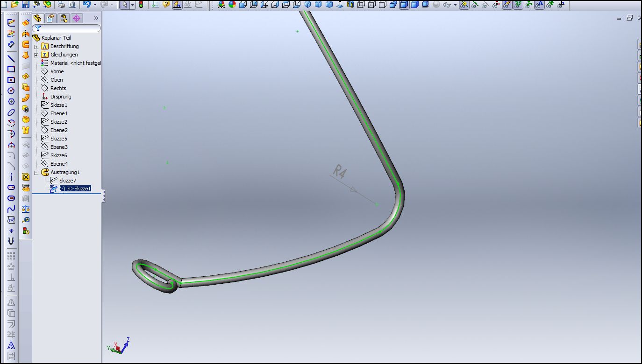Viewport: 642px width, 364px height.
Task: Select the 3D-Skizze1 tree item
Action: point(75,189)
